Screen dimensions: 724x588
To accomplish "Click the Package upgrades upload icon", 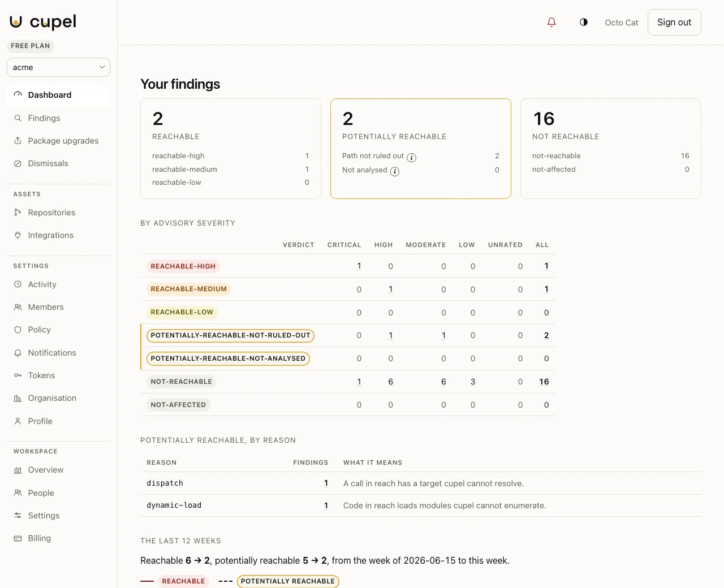I will click(18, 141).
